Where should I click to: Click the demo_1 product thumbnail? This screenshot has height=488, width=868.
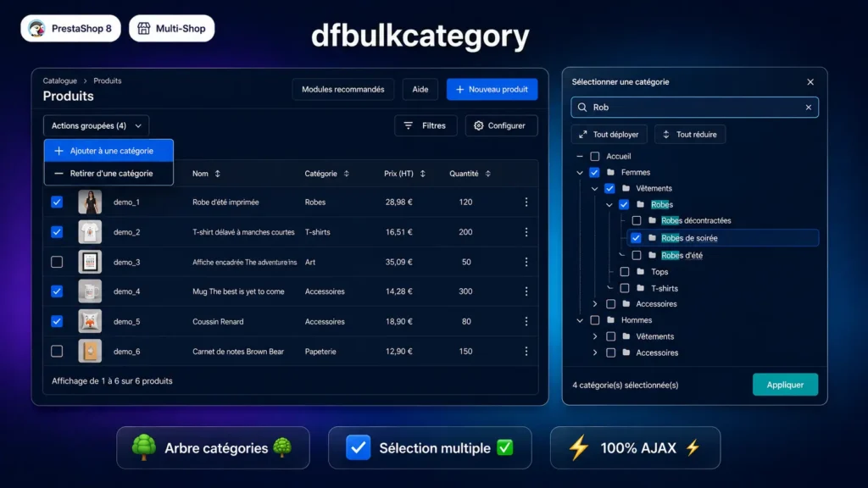point(90,202)
